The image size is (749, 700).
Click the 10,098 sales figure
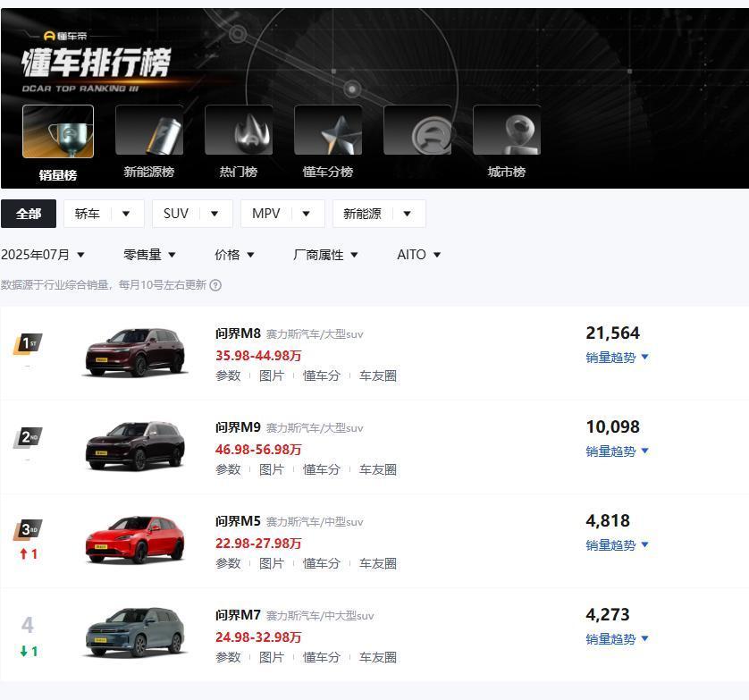pos(612,426)
